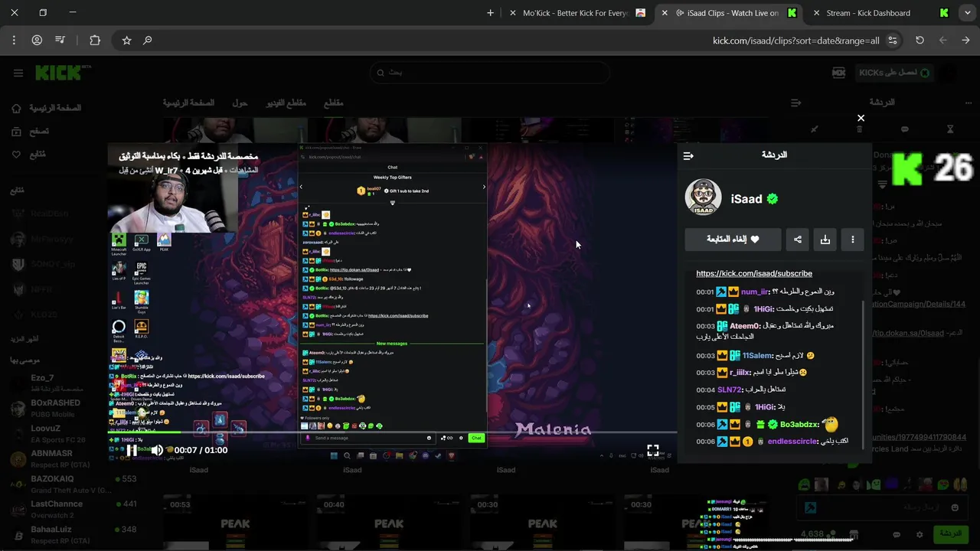Open the browser three-dot menu
The height and width of the screenshot is (551, 980).
point(14,41)
